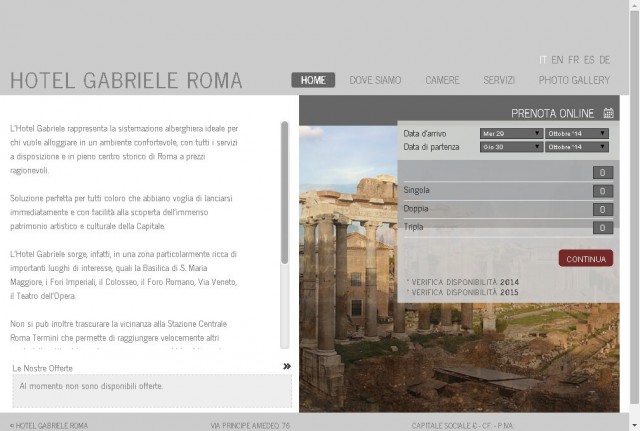The image size is (640, 431).
Task: Set the Doppia room quantity box
Action: [603, 210]
